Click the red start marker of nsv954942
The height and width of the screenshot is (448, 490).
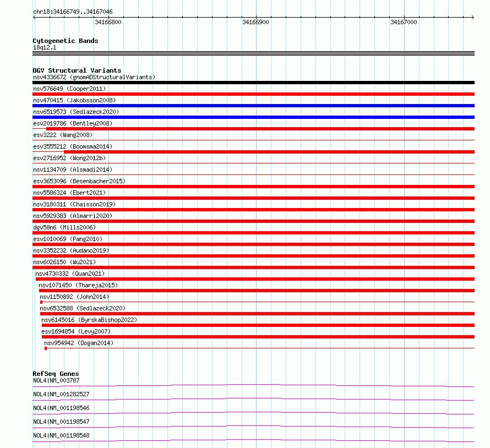pyautogui.click(x=46, y=348)
